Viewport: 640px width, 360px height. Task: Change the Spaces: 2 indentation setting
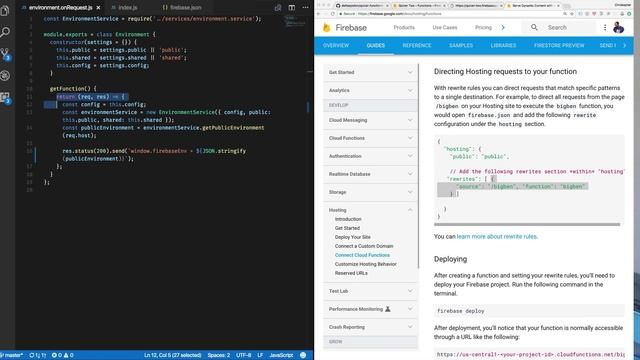click(x=218, y=356)
